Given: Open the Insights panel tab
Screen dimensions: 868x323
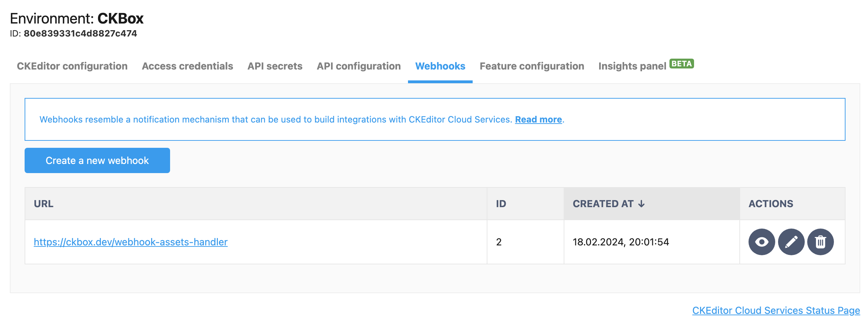Looking at the screenshot, I should [632, 66].
